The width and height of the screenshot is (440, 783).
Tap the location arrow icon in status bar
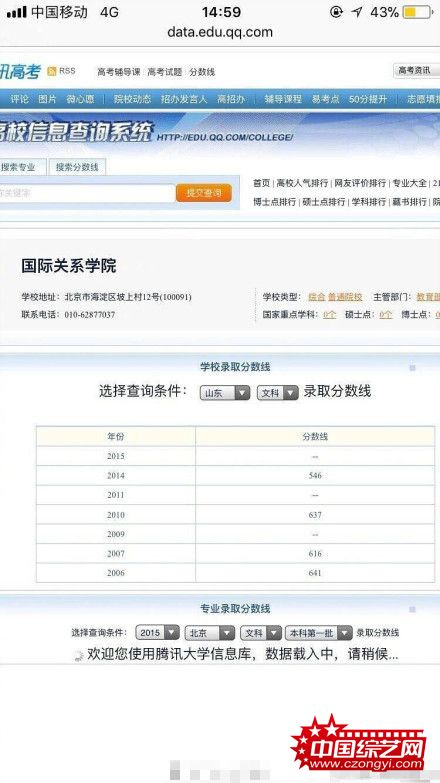point(357,12)
